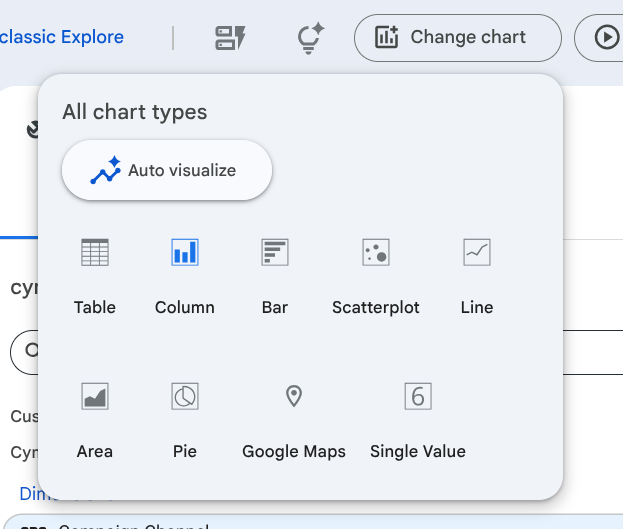Pick the Bar chart type

275,253
